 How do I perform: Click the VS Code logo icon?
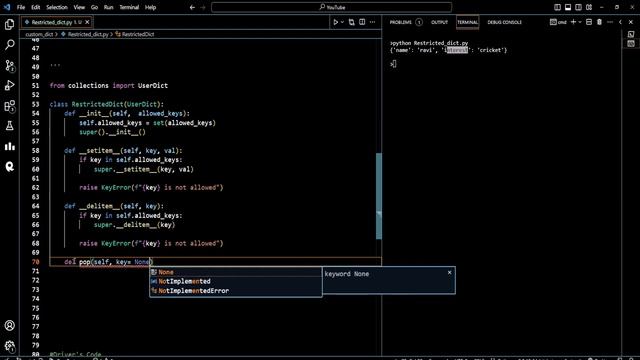7,7
